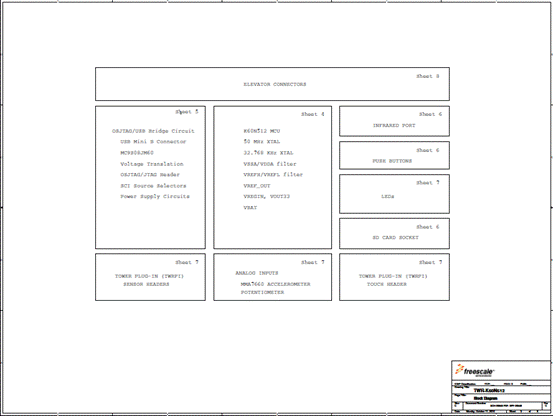
Task: Click the MMA7660 ACCELEROMETER label
Action: pyautogui.click(x=275, y=284)
